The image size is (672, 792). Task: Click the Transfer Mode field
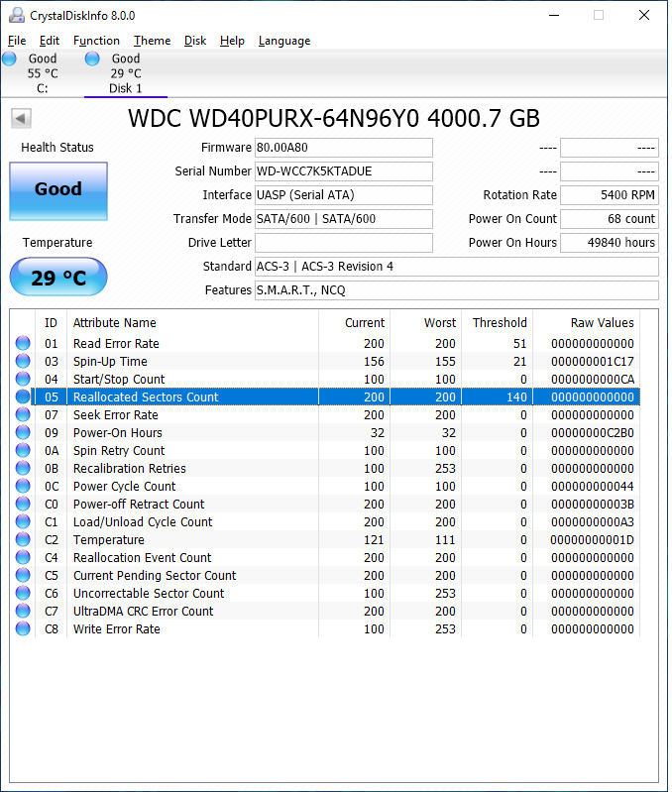click(x=343, y=219)
